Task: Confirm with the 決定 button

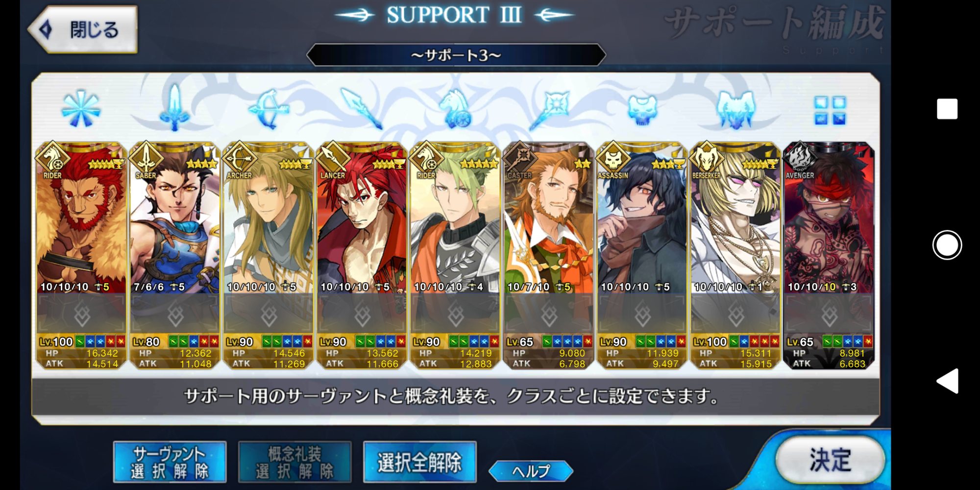Action: click(830, 461)
